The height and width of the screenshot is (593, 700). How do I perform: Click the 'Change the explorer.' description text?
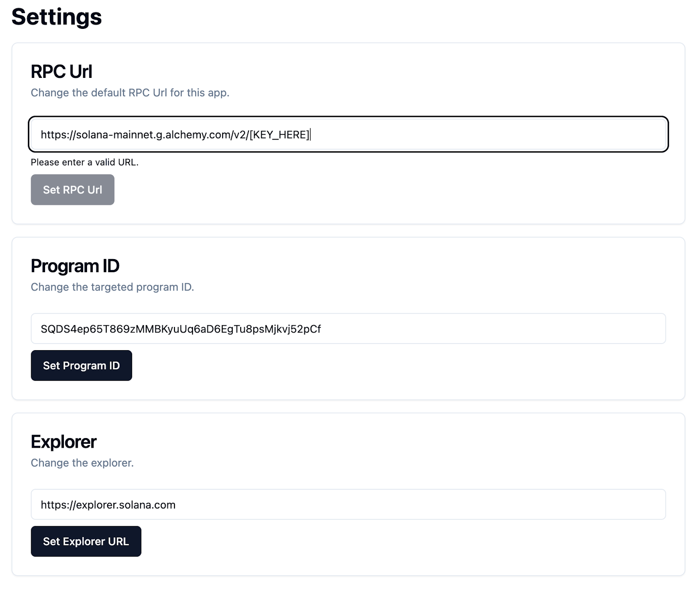[82, 463]
